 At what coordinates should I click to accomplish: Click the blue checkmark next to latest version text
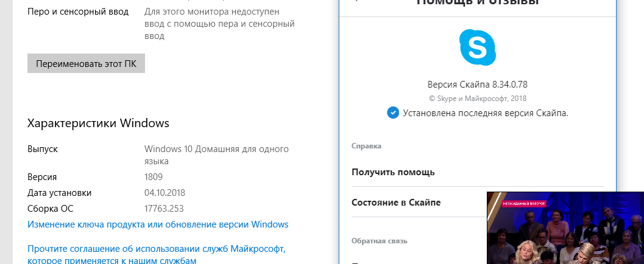coord(393,113)
